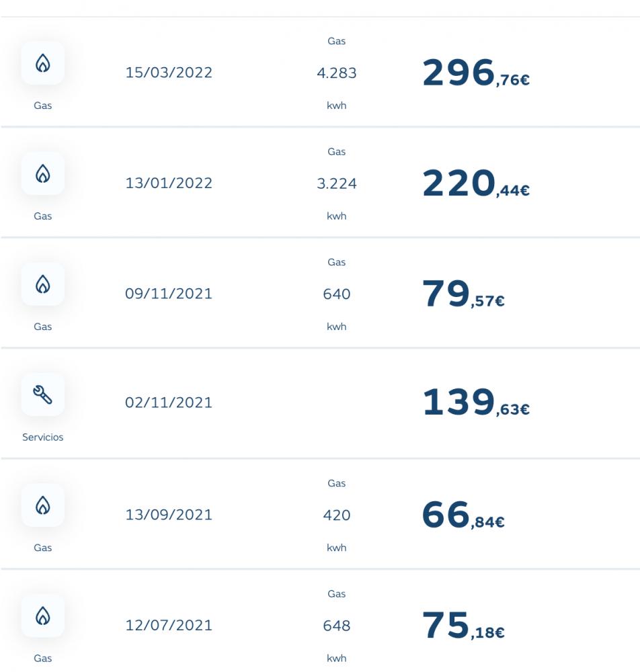Click the 79,57€ bill amount
This screenshot has height=672, width=640.
coord(463,294)
